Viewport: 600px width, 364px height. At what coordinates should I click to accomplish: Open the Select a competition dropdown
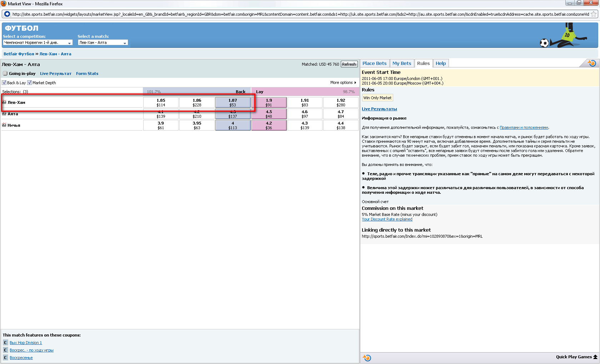tap(38, 42)
